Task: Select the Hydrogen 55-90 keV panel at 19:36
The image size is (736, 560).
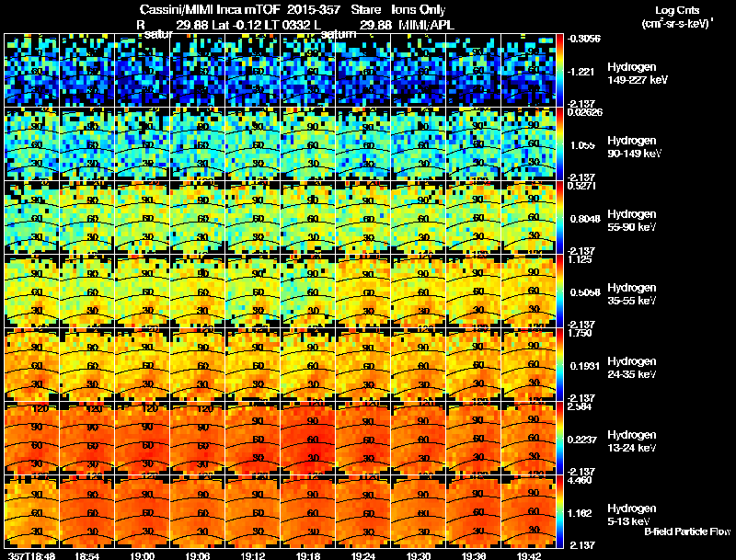Action: pos(474,218)
